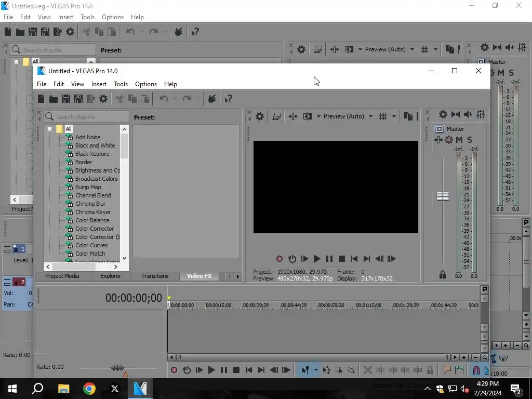
Task: Open split screen view dropdown arrow, front preview
Action: click(318, 116)
